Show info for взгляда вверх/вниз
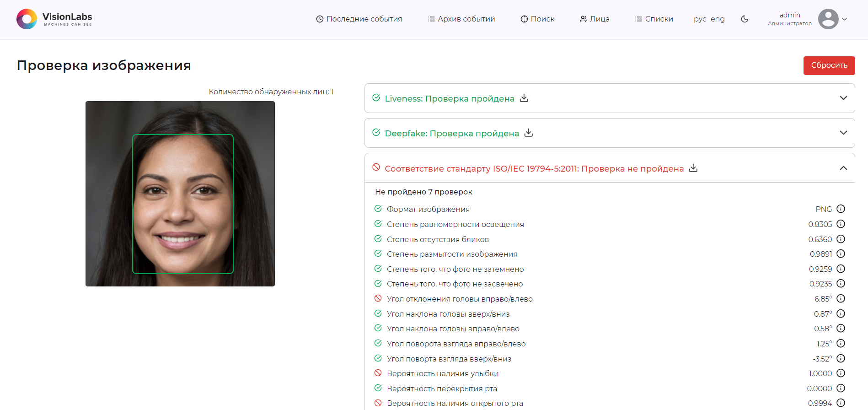The height and width of the screenshot is (410, 868). 841,359
